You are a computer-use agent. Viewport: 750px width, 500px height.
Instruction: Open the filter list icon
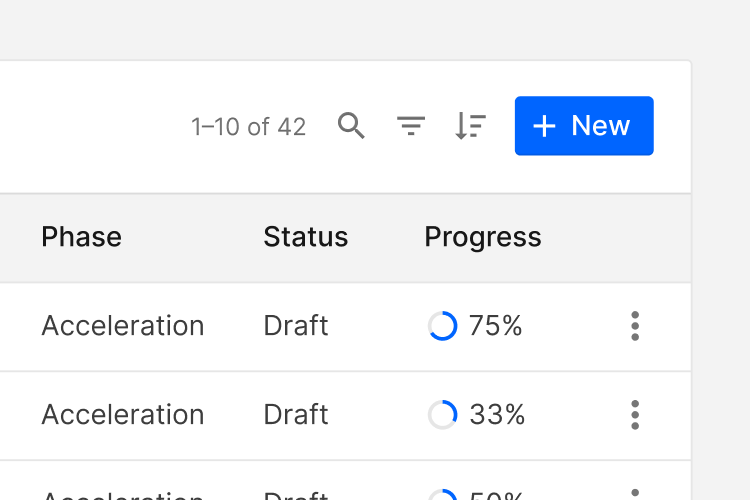tap(411, 126)
